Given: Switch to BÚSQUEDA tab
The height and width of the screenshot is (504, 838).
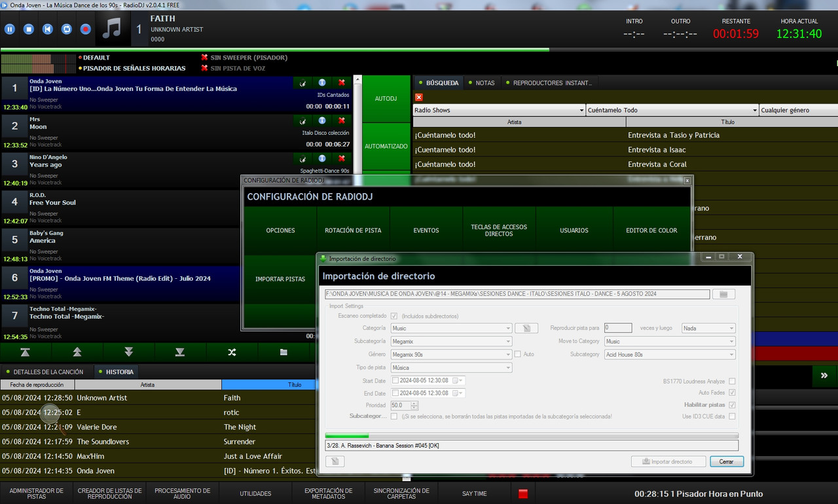Looking at the screenshot, I should click(x=438, y=83).
